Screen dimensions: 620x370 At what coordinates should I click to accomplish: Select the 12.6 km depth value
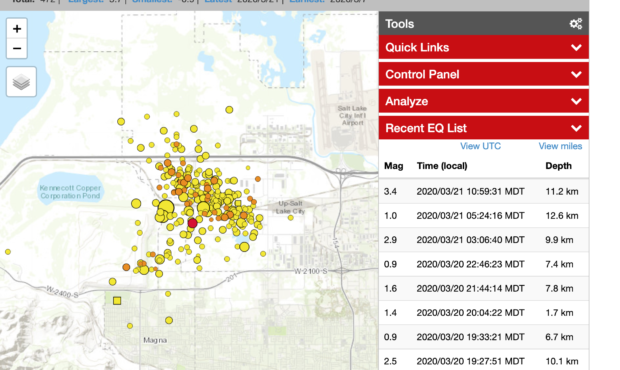562,216
